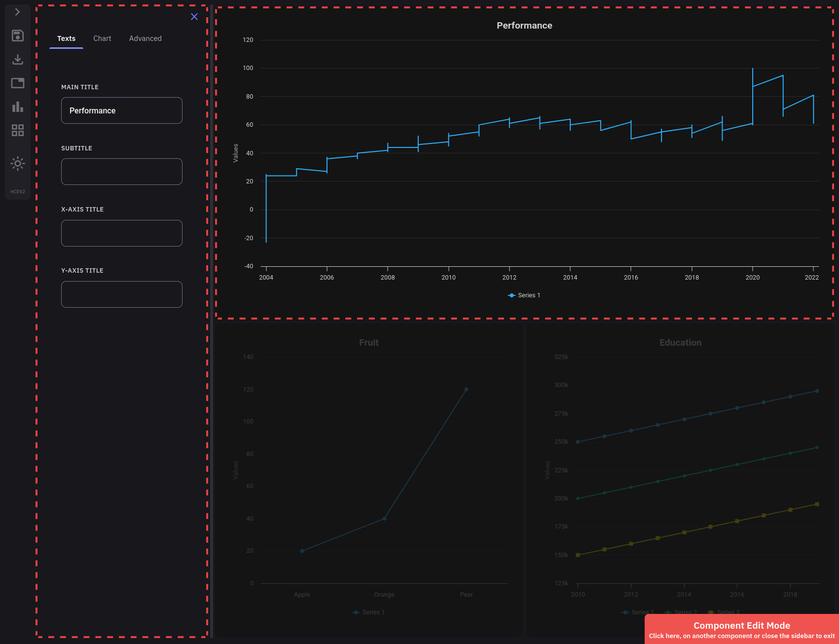Open the file panel icon in the sidebar
Viewport: 839px width, 644px height.
tap(17, 83)
